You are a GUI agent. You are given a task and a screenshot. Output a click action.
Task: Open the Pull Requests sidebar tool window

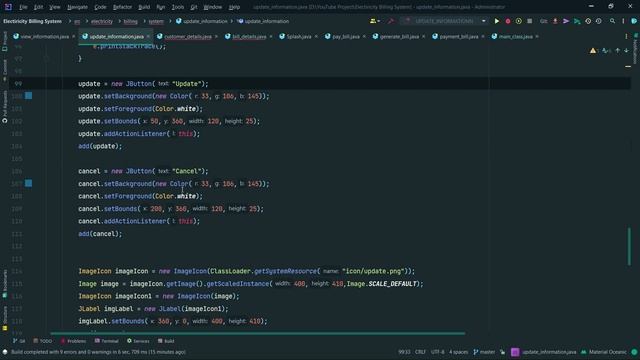(x=4, y=107)
